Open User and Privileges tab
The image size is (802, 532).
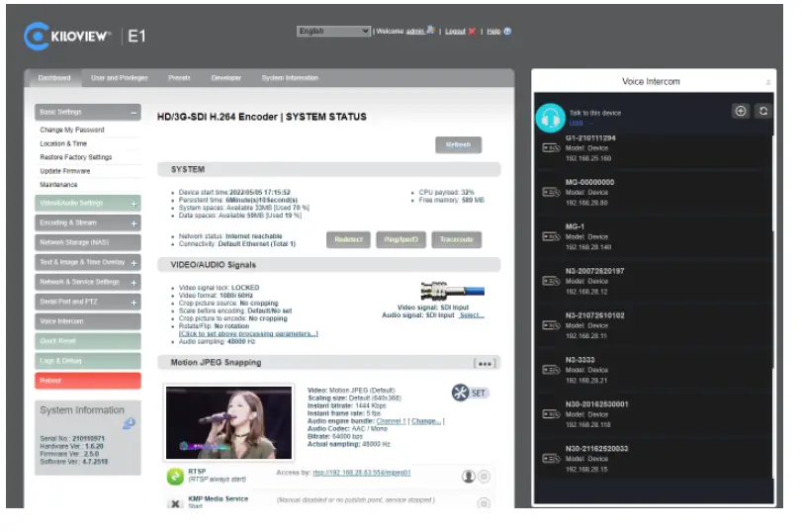[120, 78]
